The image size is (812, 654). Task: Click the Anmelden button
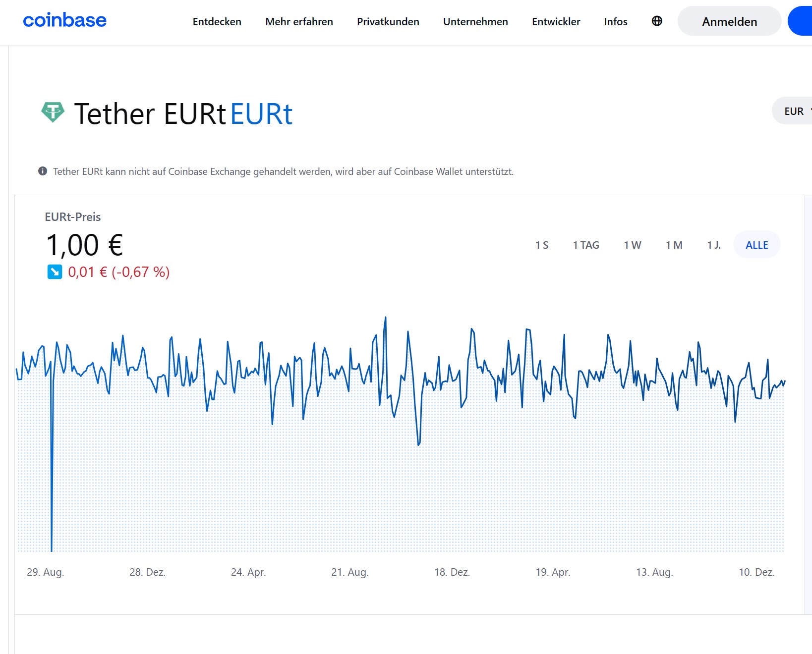pos(729,22)
